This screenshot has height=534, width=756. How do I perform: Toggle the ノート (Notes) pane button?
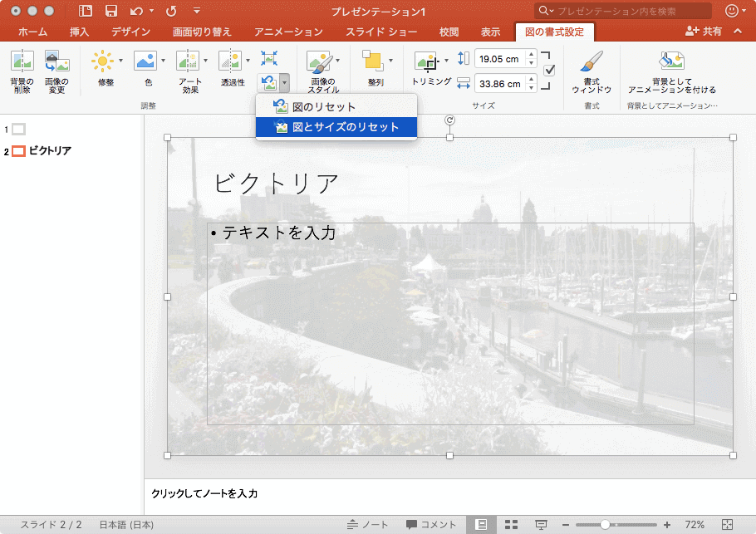[x=368, y=525]
